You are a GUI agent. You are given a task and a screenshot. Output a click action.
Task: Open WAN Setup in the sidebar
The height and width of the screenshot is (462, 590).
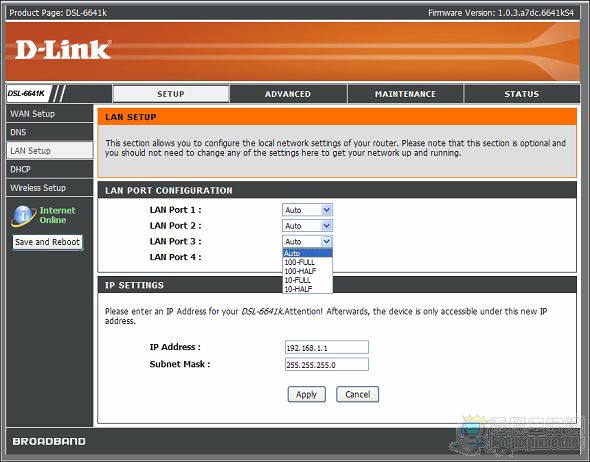click(49, 114)
